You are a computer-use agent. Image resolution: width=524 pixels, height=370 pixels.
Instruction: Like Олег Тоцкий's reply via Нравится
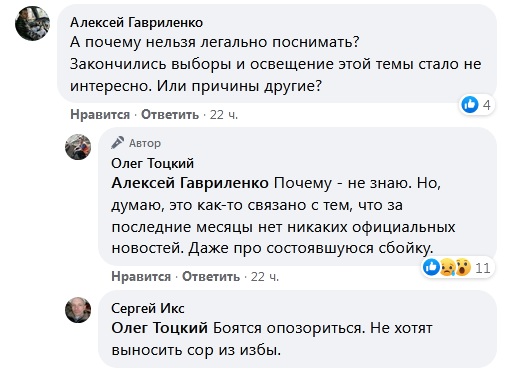tap(141, 277)
